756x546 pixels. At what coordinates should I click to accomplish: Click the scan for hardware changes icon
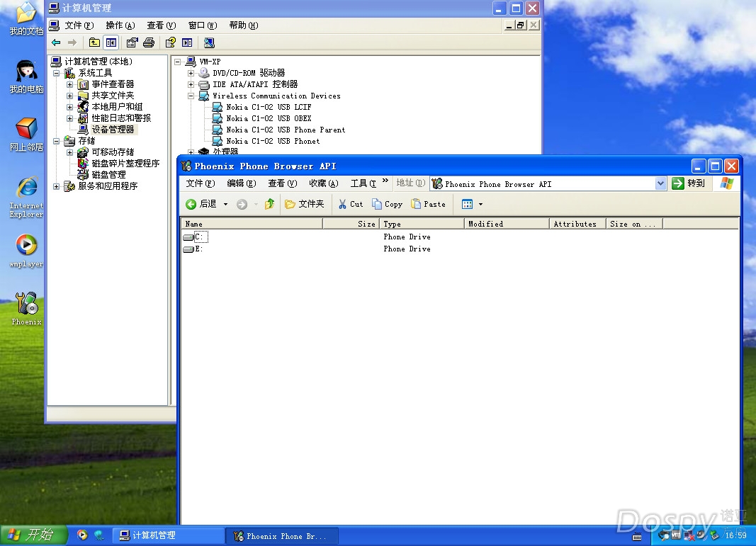[209, 43]
